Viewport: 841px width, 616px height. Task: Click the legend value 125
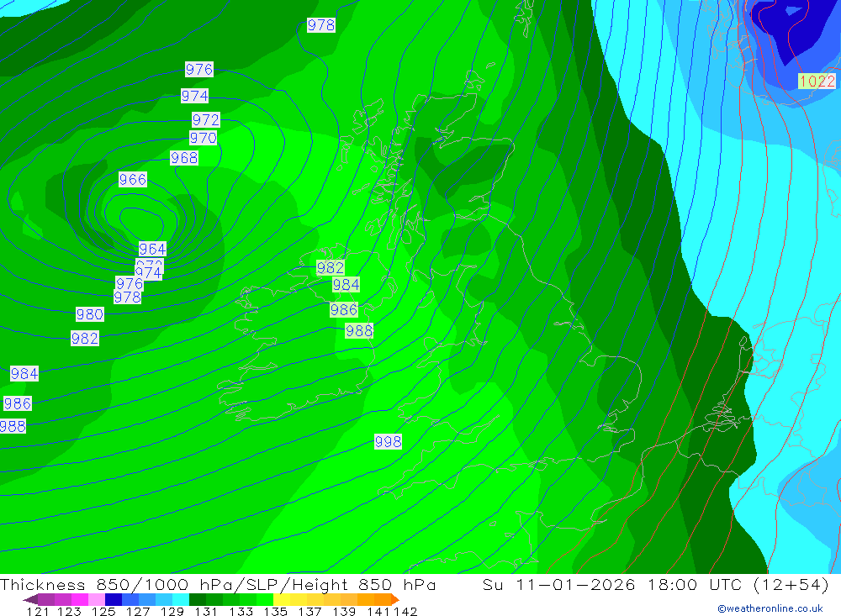103,612
